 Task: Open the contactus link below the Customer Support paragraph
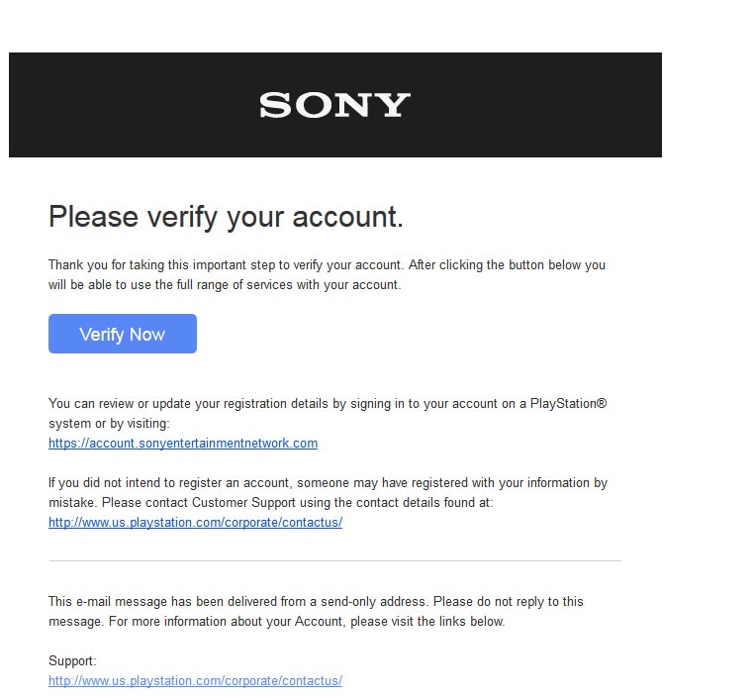[195, 523]
